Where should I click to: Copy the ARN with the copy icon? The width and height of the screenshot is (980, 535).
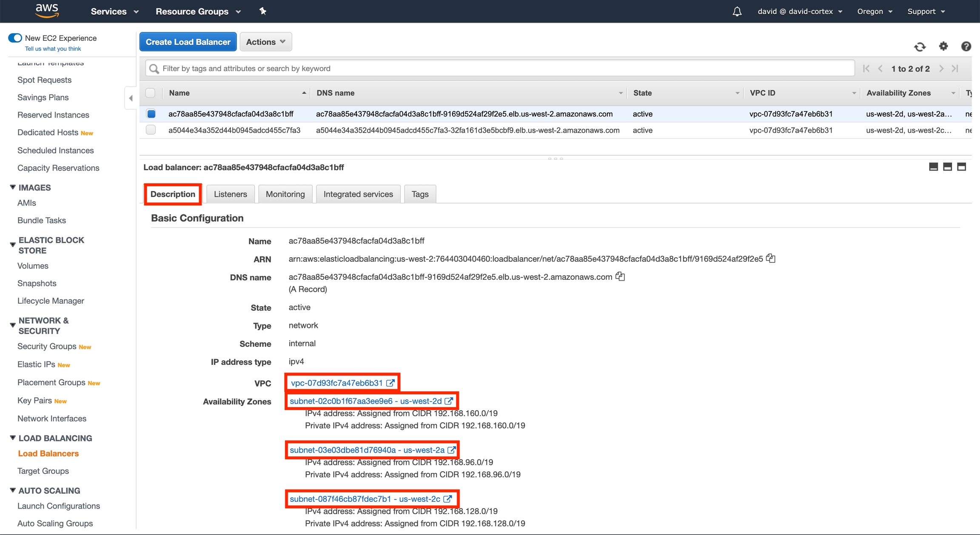pos(771,259)
